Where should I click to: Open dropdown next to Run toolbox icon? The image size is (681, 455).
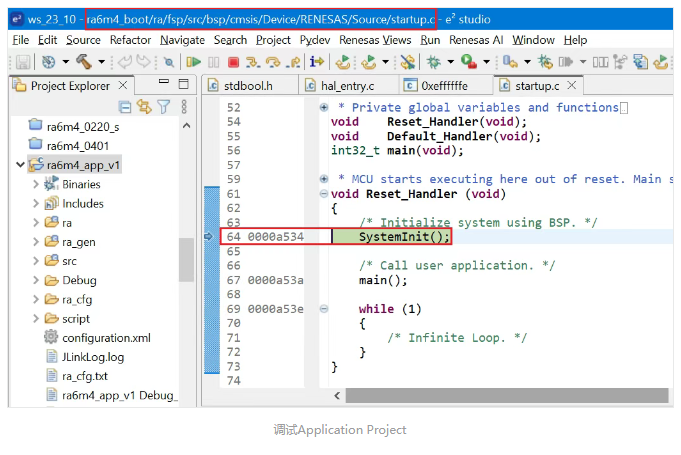click(486, 62)
